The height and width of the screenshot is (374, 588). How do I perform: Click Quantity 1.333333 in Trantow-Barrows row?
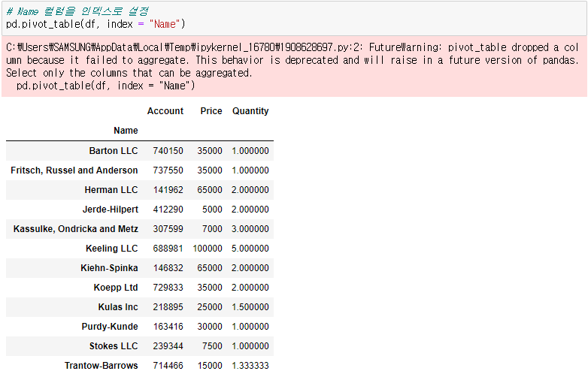point(250,366)
